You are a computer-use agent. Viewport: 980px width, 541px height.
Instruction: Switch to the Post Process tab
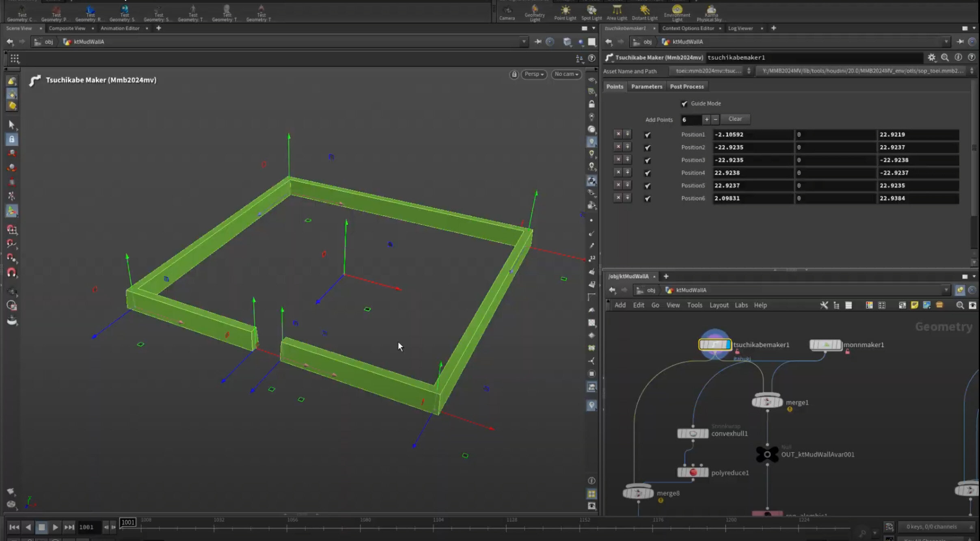click(686, 87)
